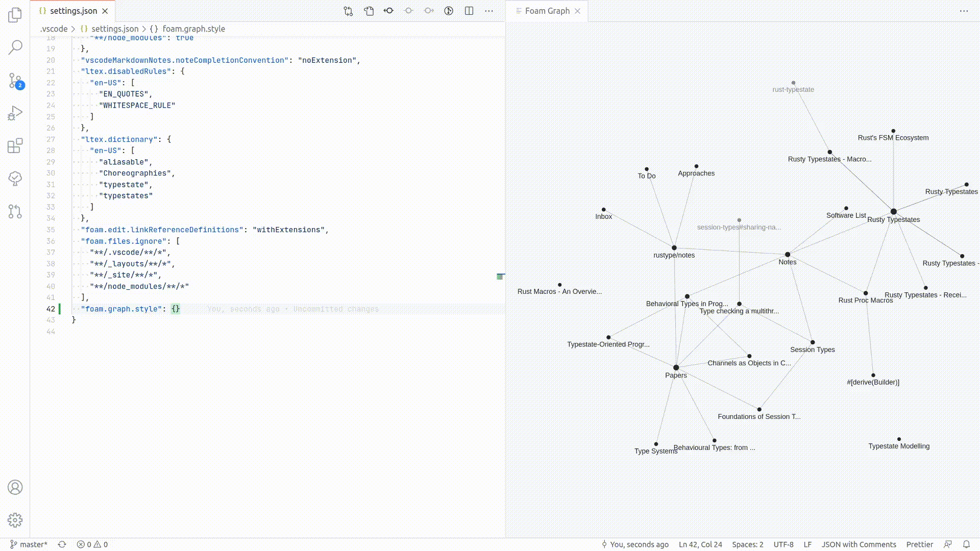980x551 pixels.
Task: Split the editor using the toolbar icon
Action: click(469, 10)
